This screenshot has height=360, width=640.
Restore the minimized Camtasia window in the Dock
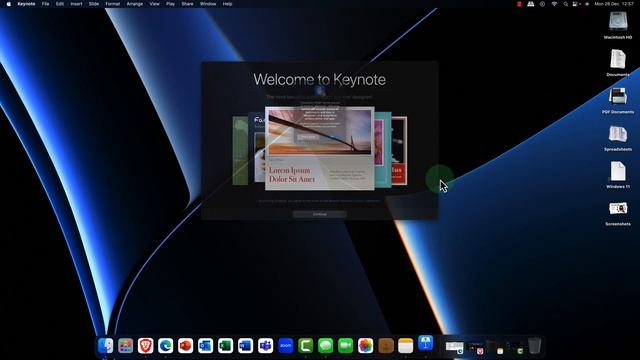pyautogui.click(x=515, y=348)
